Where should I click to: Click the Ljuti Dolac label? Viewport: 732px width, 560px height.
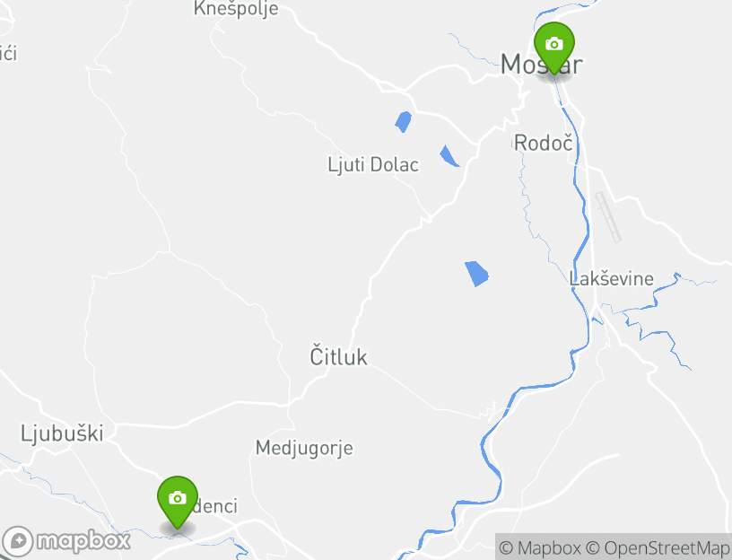373,165
